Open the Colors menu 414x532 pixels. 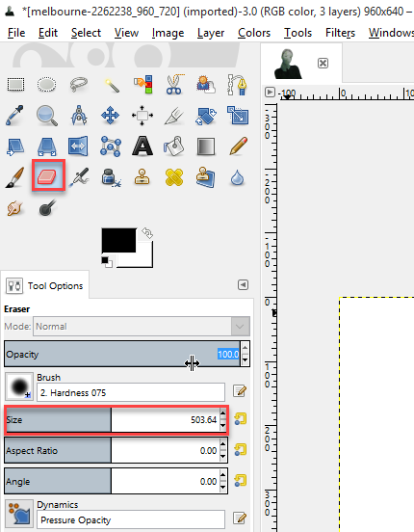254,33
